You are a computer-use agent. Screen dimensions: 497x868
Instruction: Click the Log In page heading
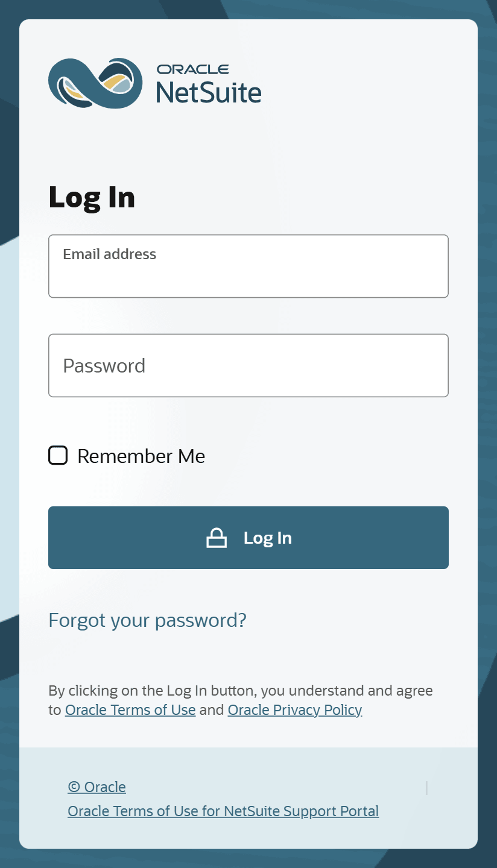[92, 197]
